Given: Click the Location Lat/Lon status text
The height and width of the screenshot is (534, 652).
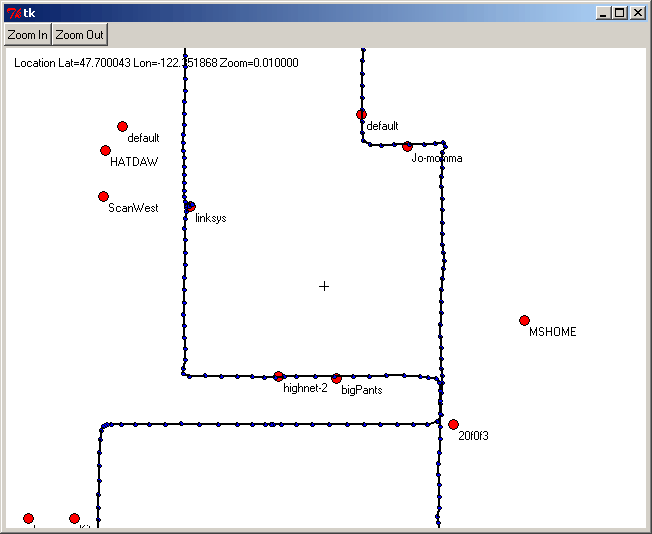Looking at the screenshot, I should click(x=156, y=63).
